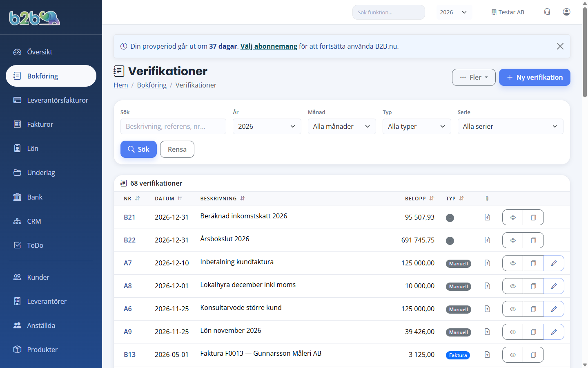This screenshot has height=368, width=588.
Task: Edit verification A9 Lön november
Action: coord(554,332)
